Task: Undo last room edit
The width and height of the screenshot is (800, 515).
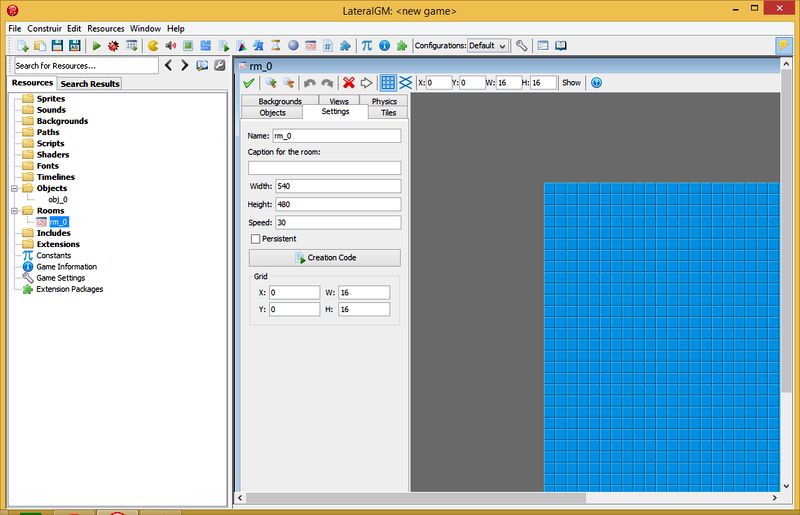Action: [310, 83]
